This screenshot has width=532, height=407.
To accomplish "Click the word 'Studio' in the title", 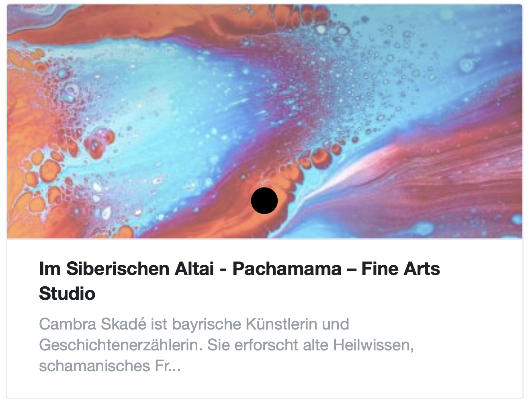I will 67,293.
